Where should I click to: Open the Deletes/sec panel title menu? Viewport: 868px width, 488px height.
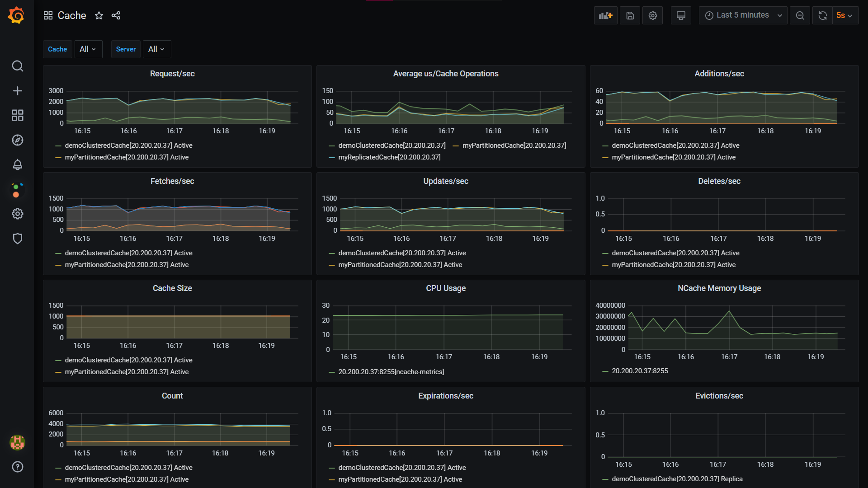719,181
